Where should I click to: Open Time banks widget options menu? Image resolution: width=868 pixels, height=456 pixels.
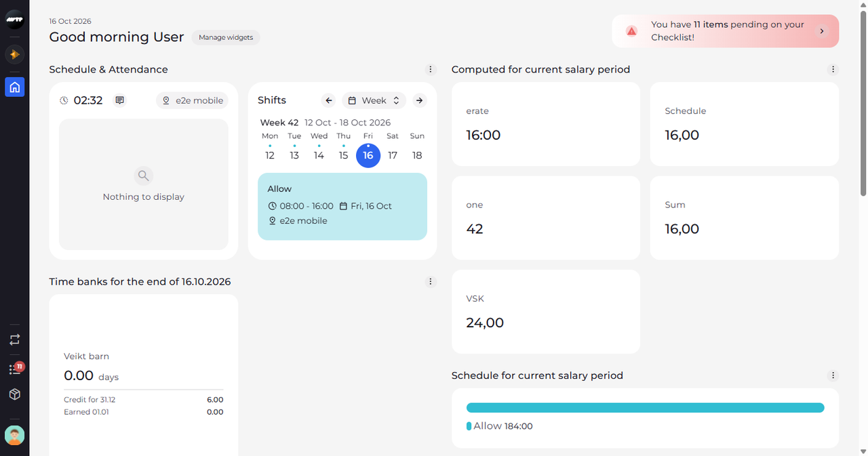(x=431, y=281)
